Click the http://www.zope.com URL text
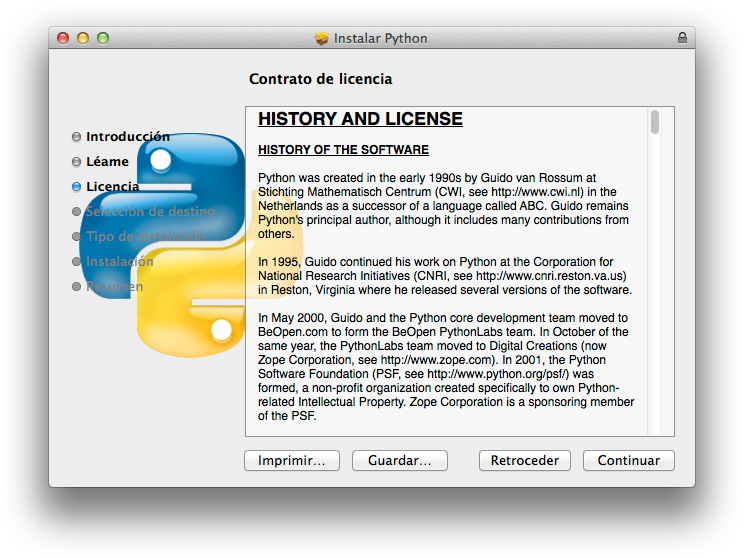 437,360
